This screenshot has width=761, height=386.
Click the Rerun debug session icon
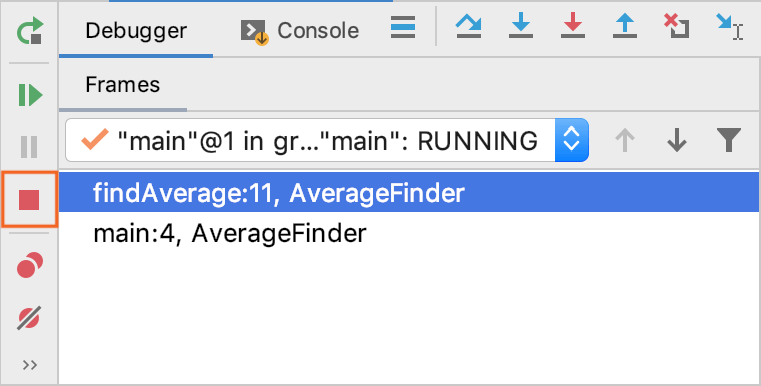[x=29, y=30]
